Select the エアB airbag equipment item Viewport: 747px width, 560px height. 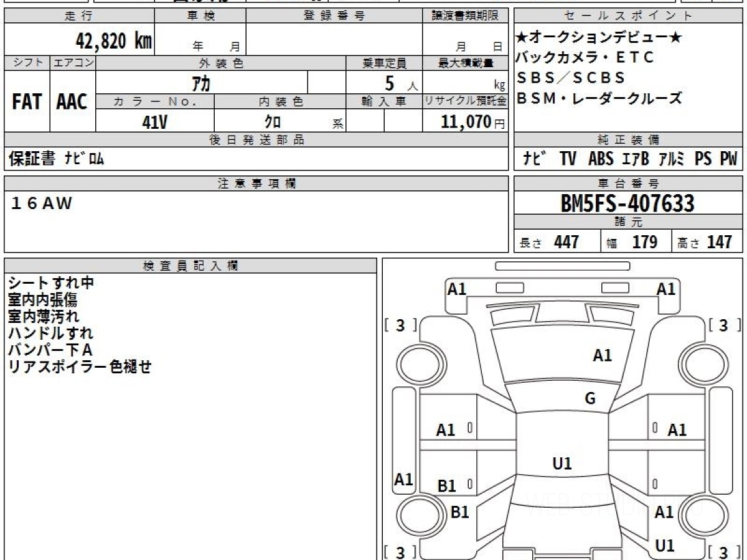tap(636, 159)
